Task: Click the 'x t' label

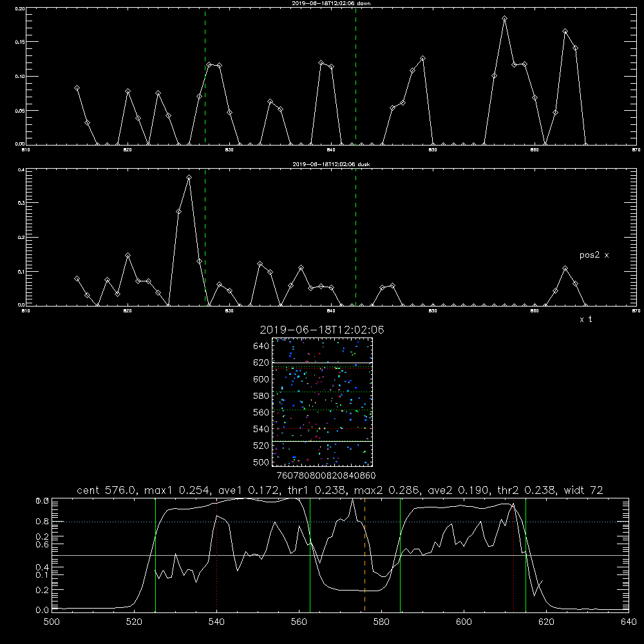Action: [x=585, y=319]
